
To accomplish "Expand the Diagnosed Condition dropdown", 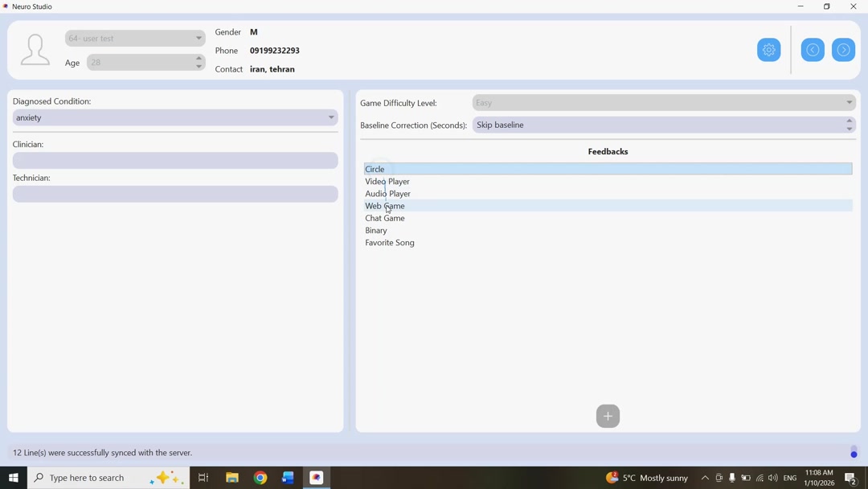I will 175,117.
